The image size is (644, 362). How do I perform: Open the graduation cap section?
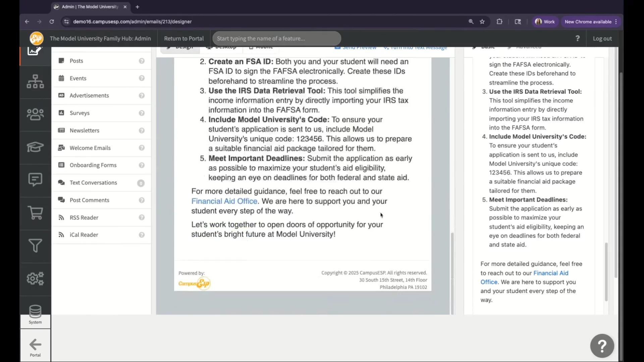point(35,147)
